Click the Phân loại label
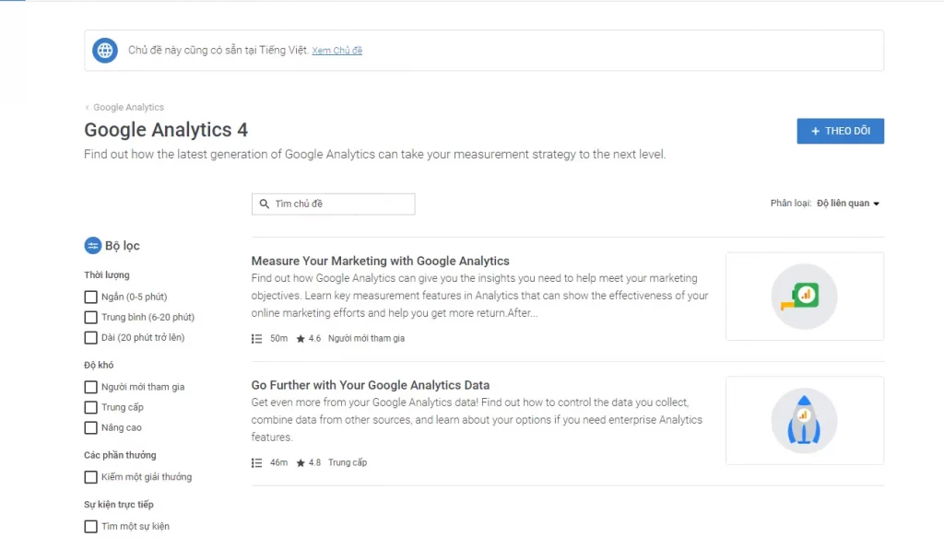Screen dimensions: 944x560 pos(790,204)
